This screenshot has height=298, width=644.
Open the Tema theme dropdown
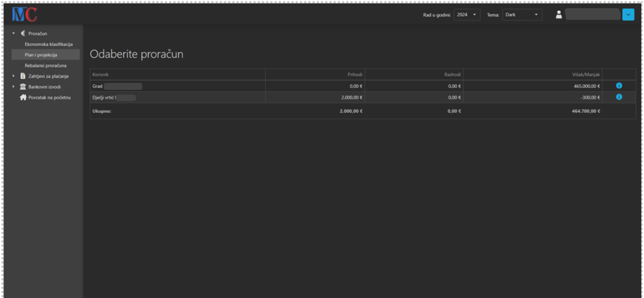522,14
